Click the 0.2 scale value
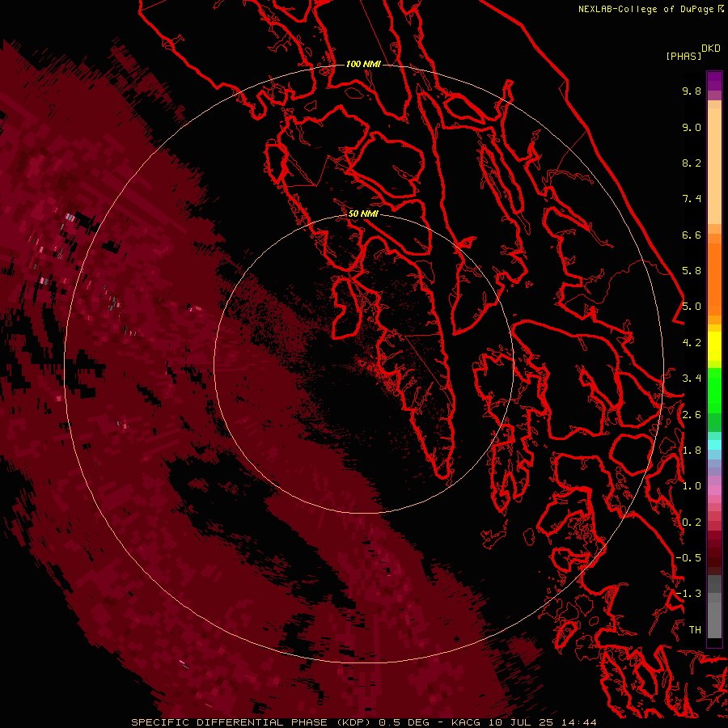This screenshot has height=728, width=728. [692, 523]
